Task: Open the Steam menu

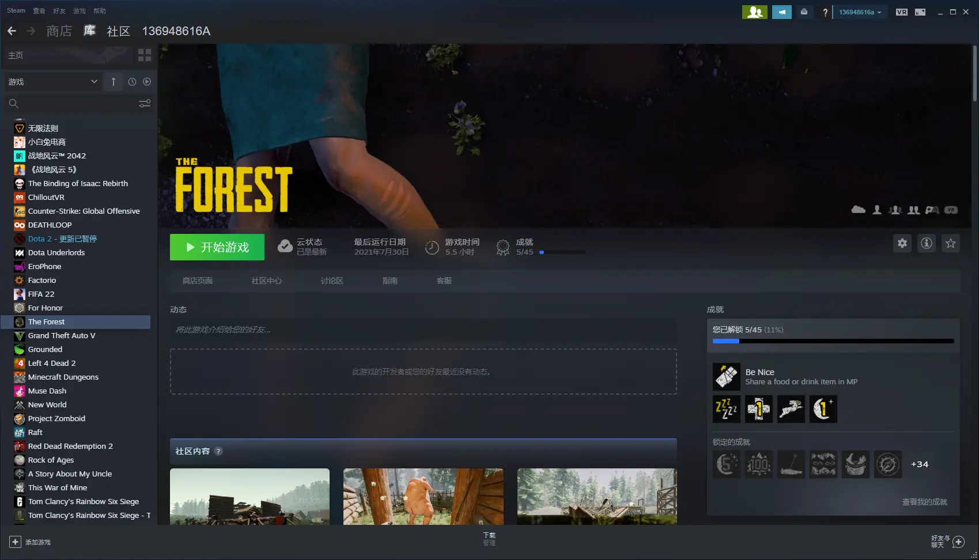Action: coord(16,10)
